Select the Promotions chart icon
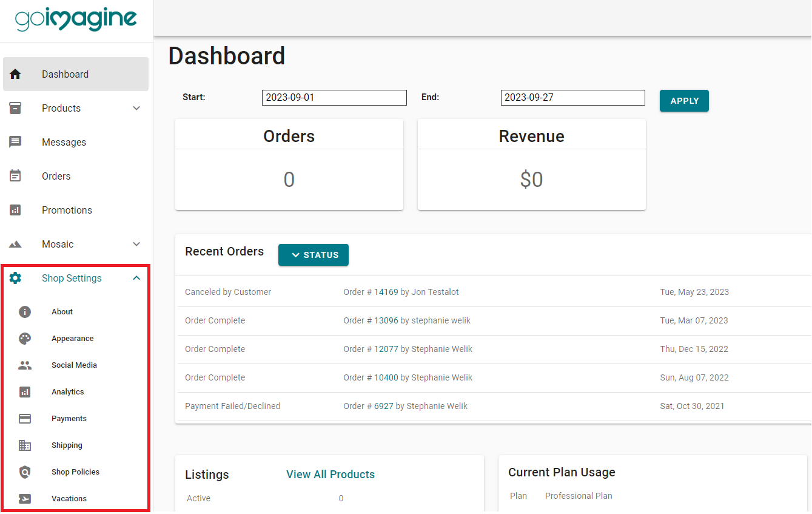This screenshot has height=514, width=812. 15,209
